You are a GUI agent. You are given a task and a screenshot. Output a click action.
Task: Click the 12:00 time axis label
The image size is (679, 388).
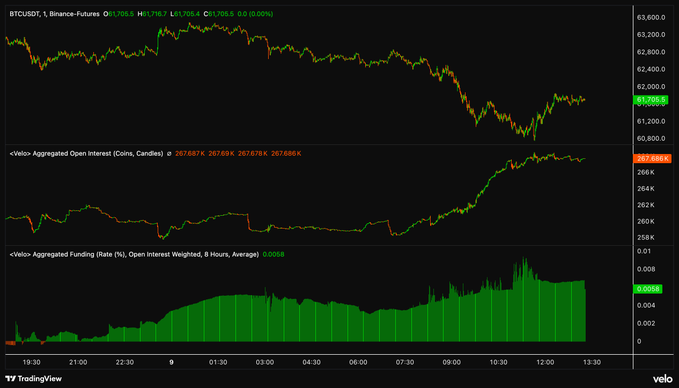pyautogui.click(x=545, y=362)
